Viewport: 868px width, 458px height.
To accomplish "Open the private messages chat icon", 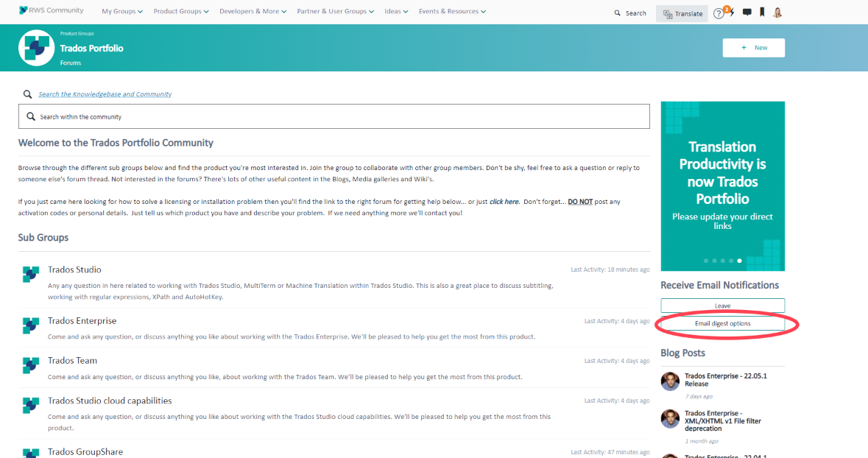I will (746, 13).
